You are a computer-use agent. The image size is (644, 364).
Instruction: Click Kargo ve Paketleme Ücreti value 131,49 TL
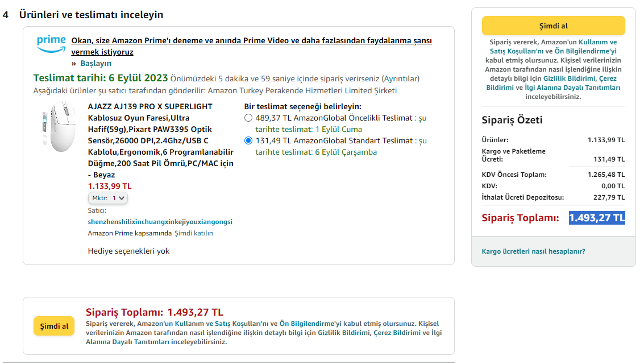tap(609, 159)
